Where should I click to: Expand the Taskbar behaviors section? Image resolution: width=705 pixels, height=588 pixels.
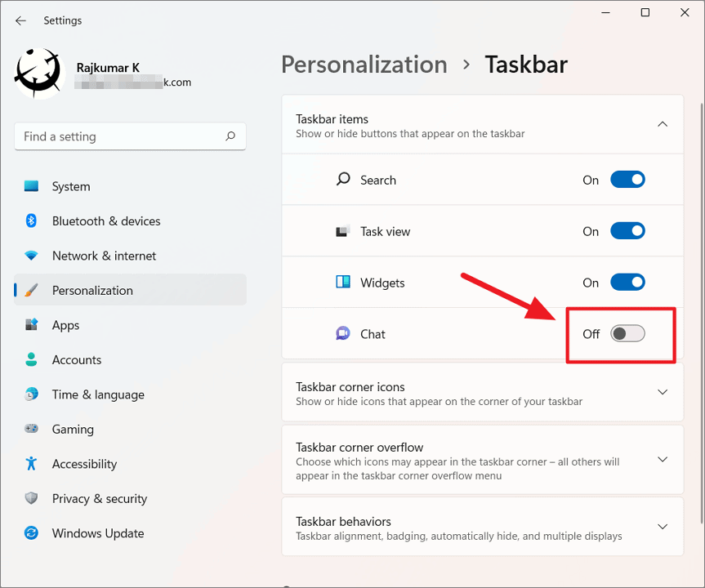[x=663, y=527]
